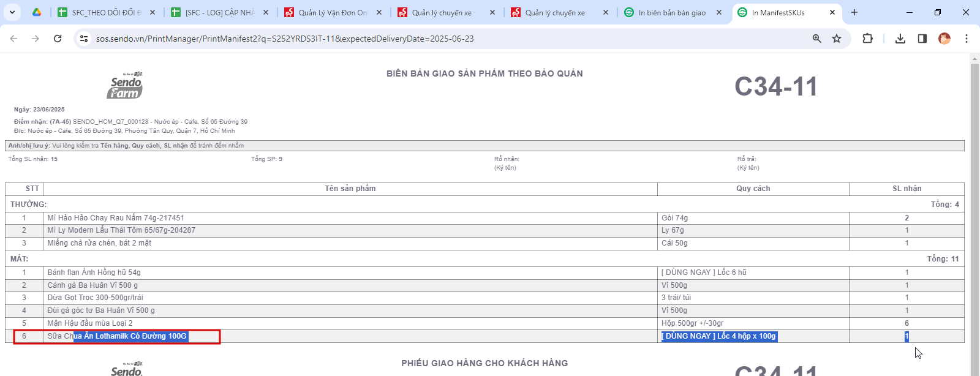Click the Tổng SL nhận: 15 text

pos(33,159)
